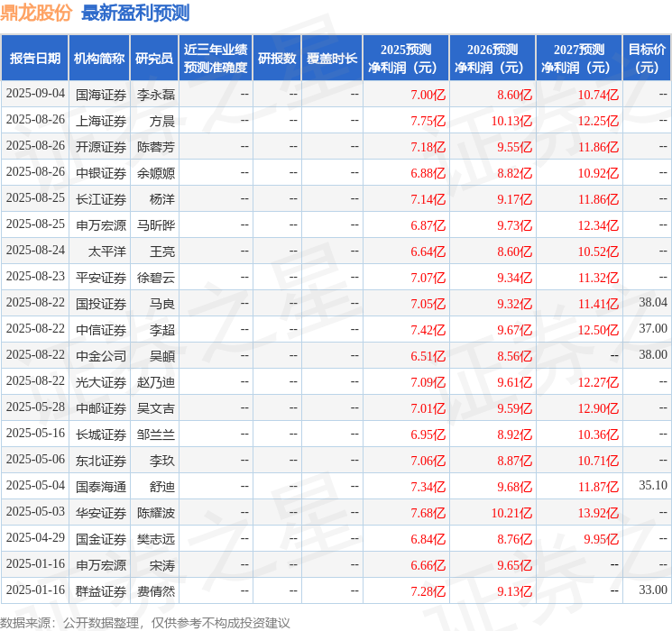Click the 近三年业绩预测准确度 column header

216,59
